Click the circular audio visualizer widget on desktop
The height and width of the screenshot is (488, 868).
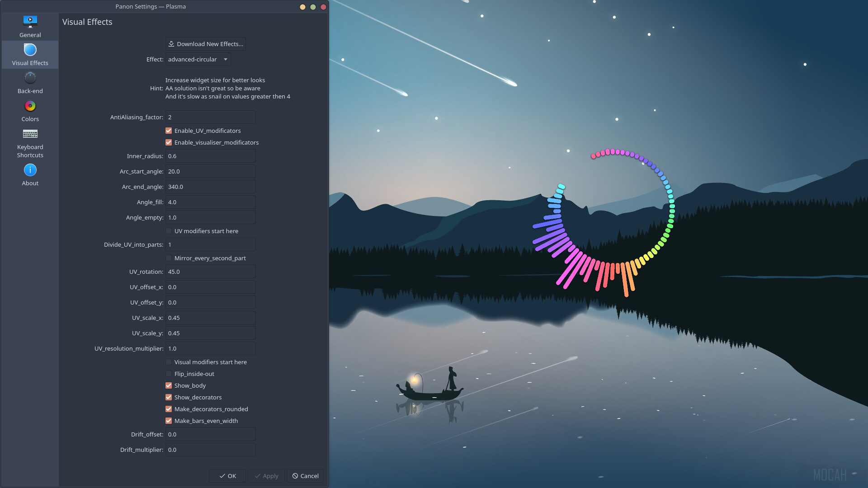coord(604,223)
